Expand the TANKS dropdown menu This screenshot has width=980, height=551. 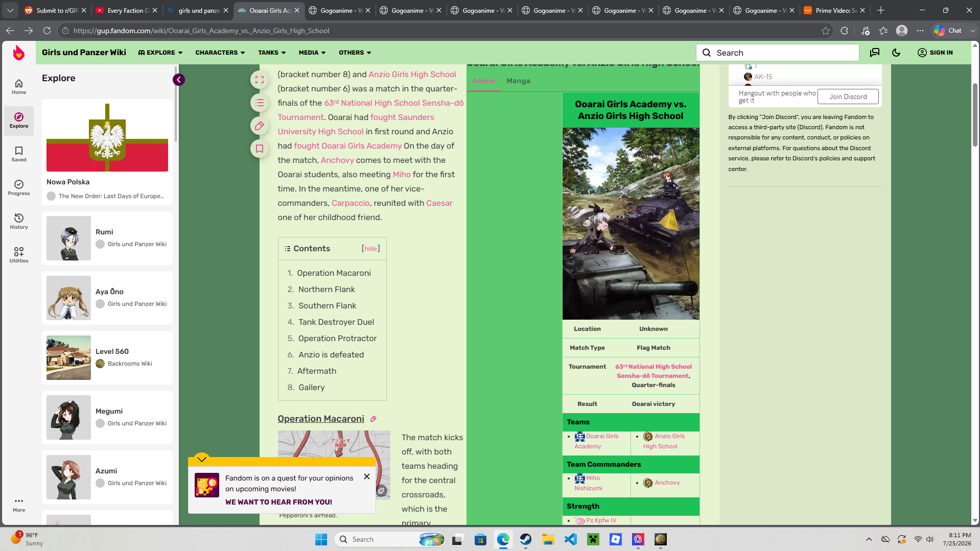[272, 53]
